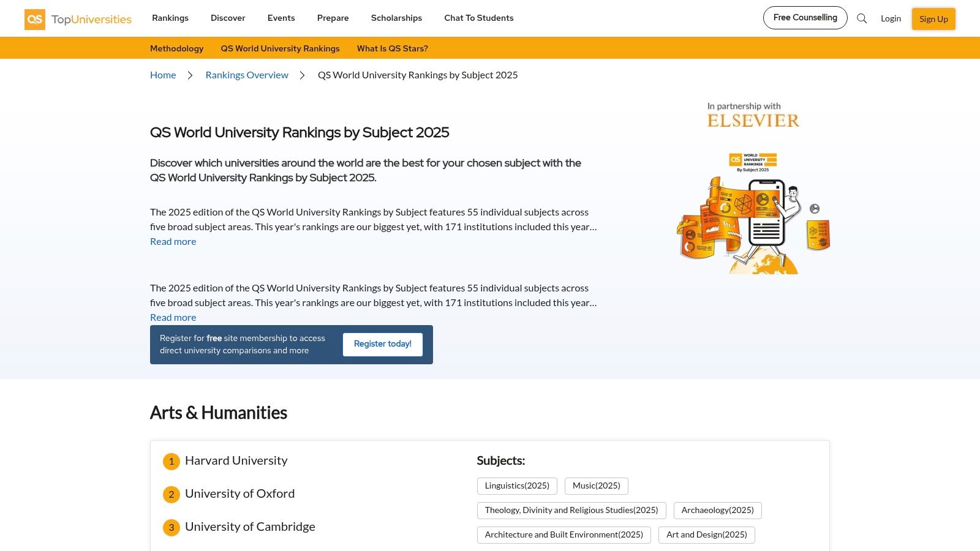Switch to the Methodology tab
This screenshot has height=551, width=980.
pyautogui.click(x=176, y=48)
